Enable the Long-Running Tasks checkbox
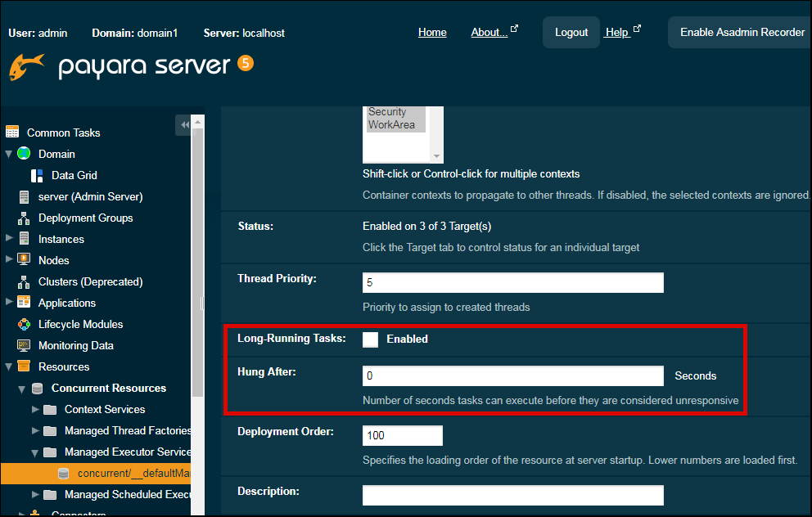The height and width of the screenshot is (517, 812). click(371, 339)
